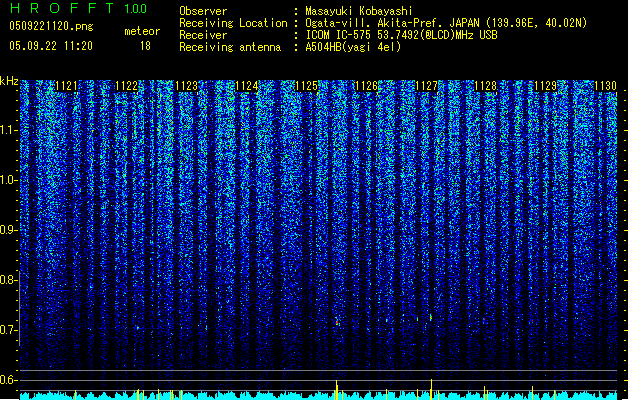Click the date stamp 05.09.22 11:20
The height and width of the screenshot is (400, 629).
(x=51, y=46)
